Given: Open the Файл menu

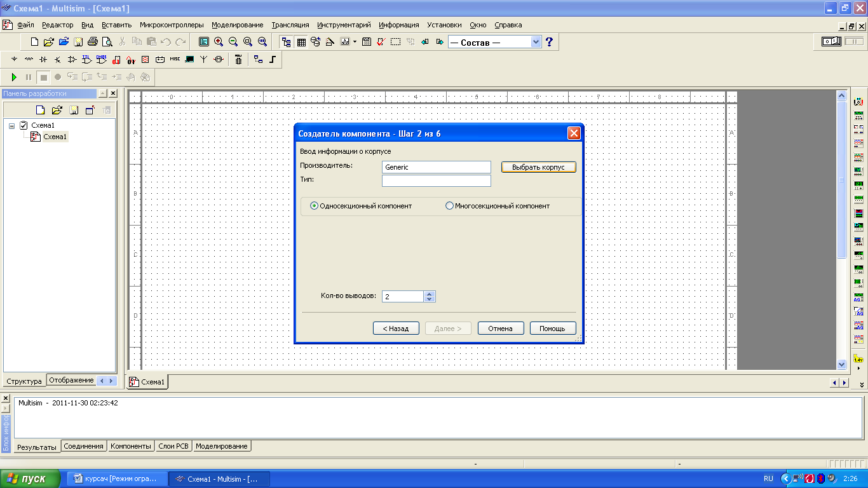Looking at the screenshot, I should (x=25, y=25).
